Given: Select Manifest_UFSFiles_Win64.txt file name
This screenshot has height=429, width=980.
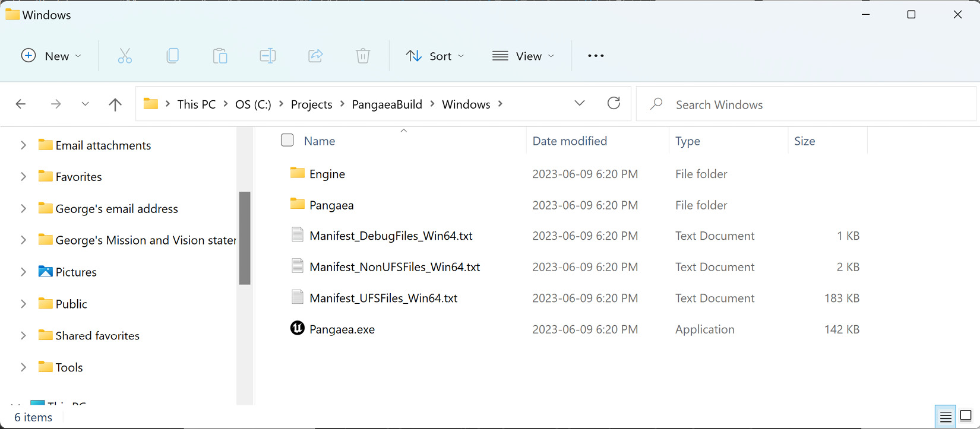Looking at the screenshot, I should pos(384,298).
